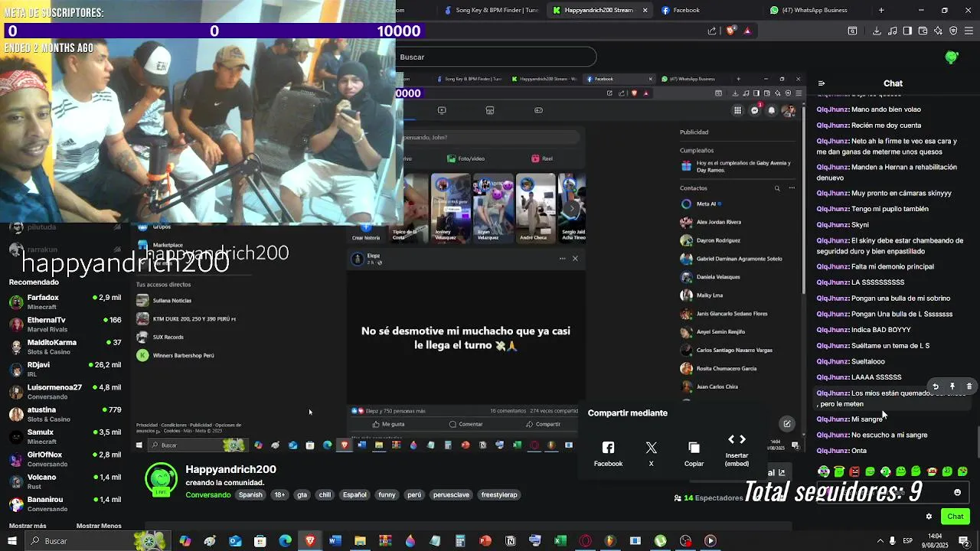Click the green Chat send button

tap(955, 517)
